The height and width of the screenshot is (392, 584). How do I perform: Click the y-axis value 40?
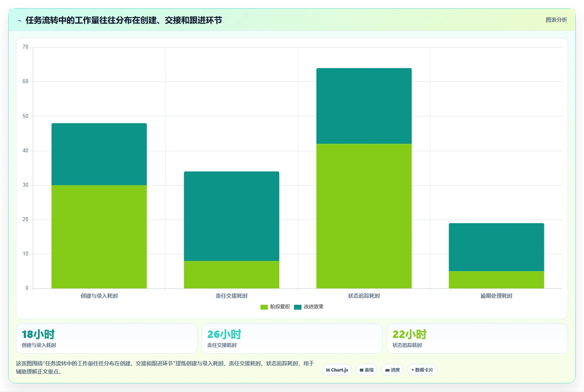(25, 151)
